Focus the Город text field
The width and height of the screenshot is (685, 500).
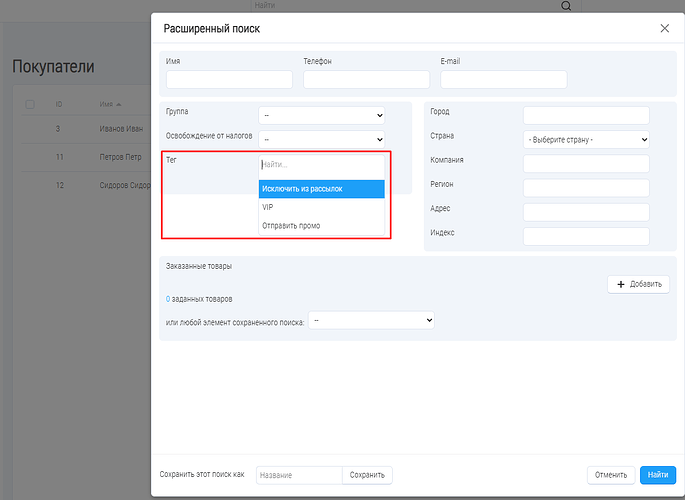(586, 115)
